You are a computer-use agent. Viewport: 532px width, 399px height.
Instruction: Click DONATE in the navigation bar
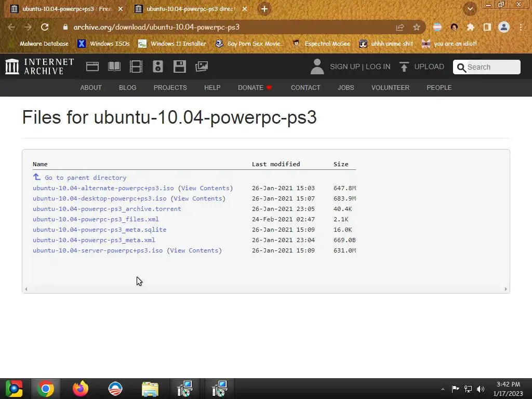(x=255, y=87)
